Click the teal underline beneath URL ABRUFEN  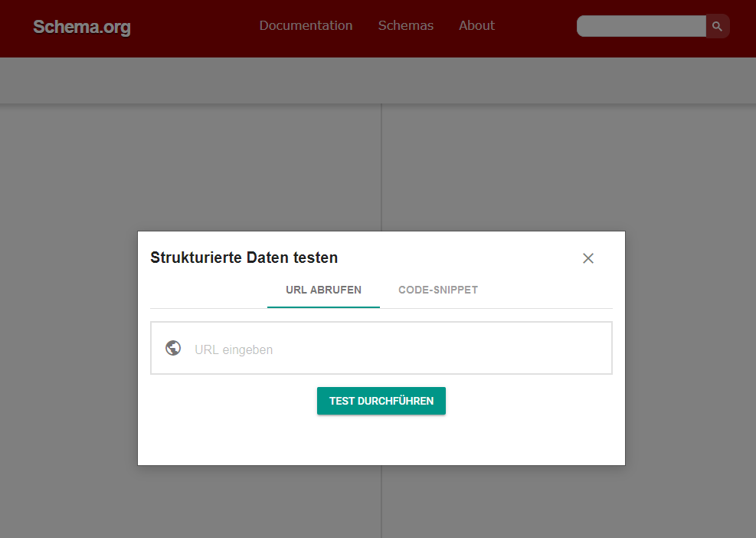click(323, 307)
